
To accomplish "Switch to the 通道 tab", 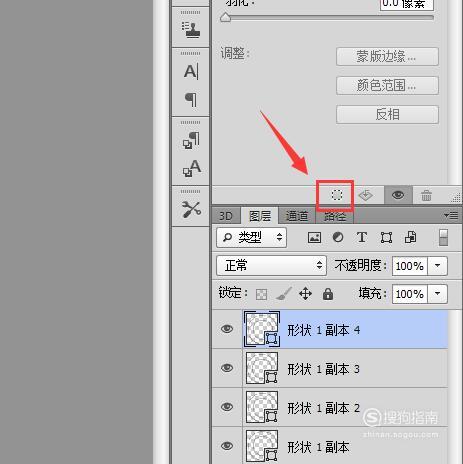I will pos(297,216).
